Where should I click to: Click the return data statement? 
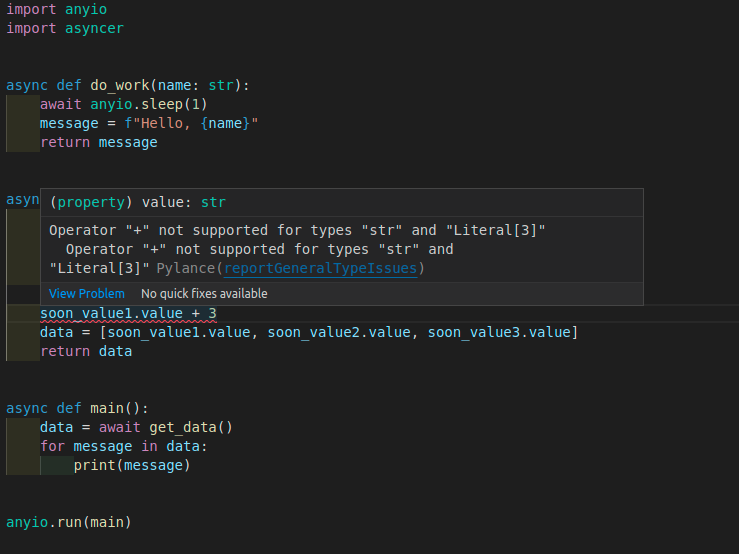(x=85, y=351)
